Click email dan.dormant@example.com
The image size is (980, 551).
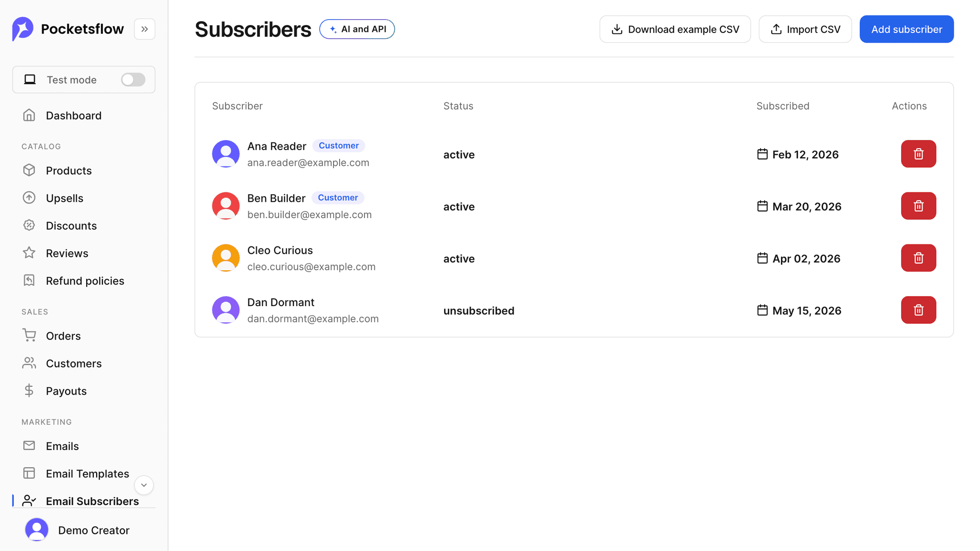point(313,319)
